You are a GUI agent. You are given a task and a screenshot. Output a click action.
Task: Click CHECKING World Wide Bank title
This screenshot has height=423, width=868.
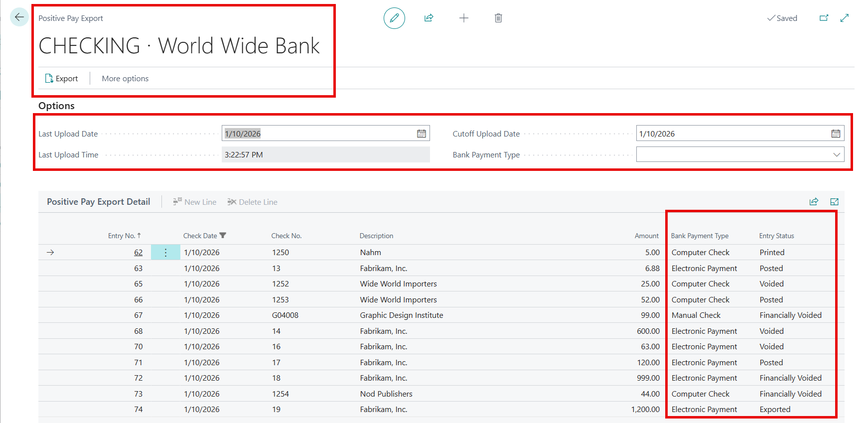coord(179,46)
